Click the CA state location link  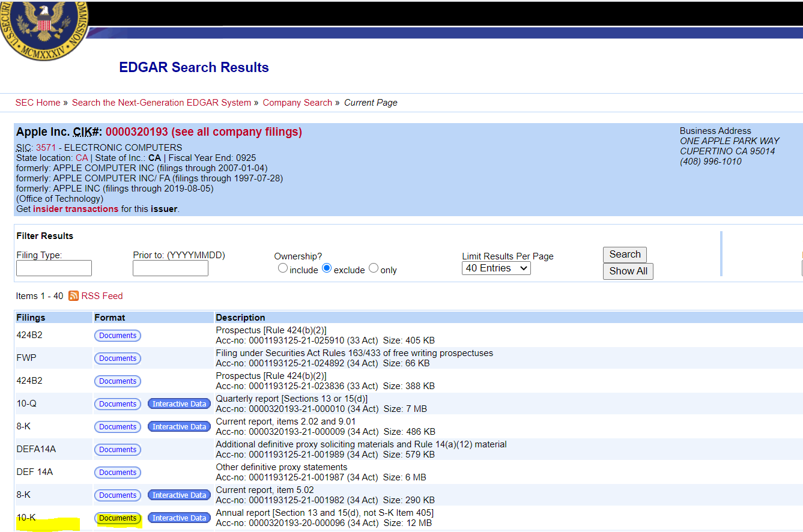(82, 158)
